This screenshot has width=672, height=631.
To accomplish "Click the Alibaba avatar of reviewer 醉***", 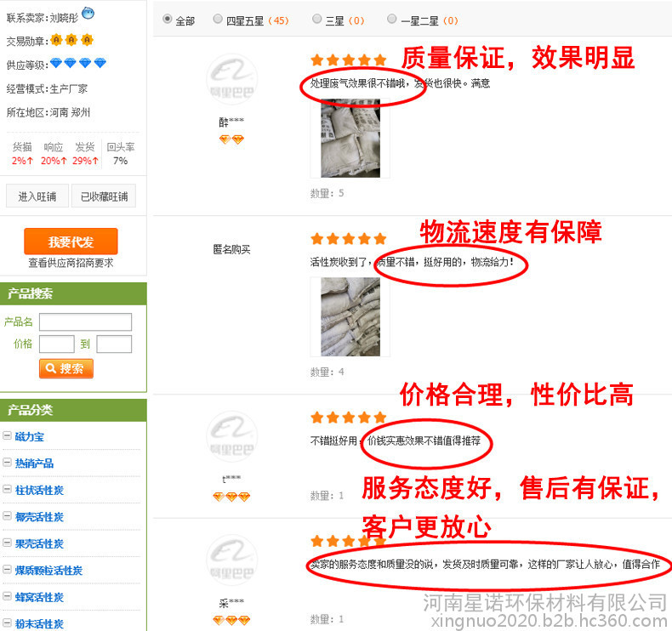I will [232, 80].
